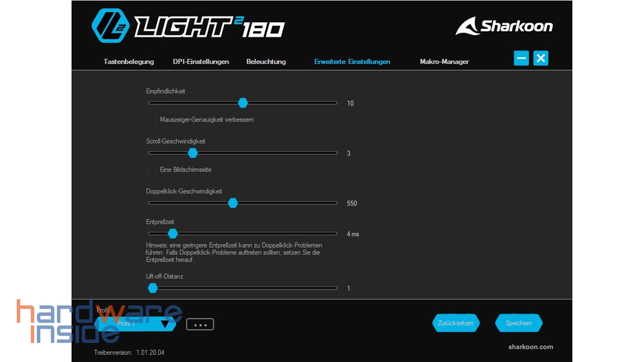The image size is (644, 362).
Task: Click the Treiberversion 1.01.20.04 text
Action: coord(129,353)
